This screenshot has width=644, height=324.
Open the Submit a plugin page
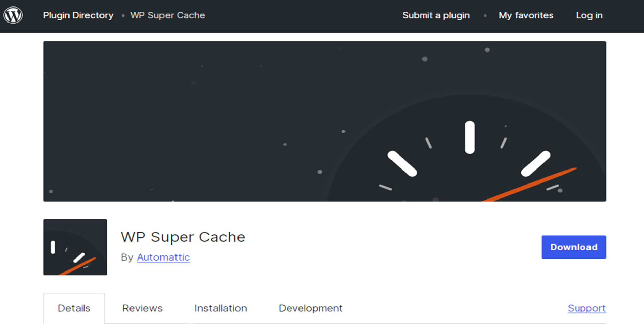[x=436, y=15]
